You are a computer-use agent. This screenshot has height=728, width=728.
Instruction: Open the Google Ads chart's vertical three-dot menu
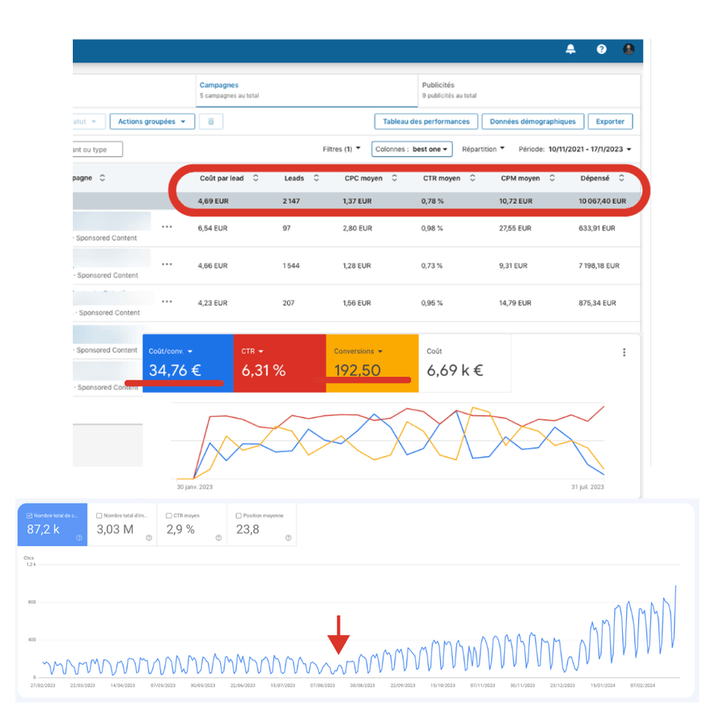click(624, 353)
